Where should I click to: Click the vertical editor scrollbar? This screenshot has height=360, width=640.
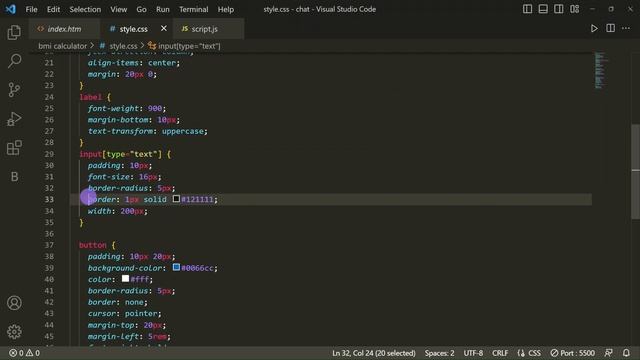(x=636, y=171)
